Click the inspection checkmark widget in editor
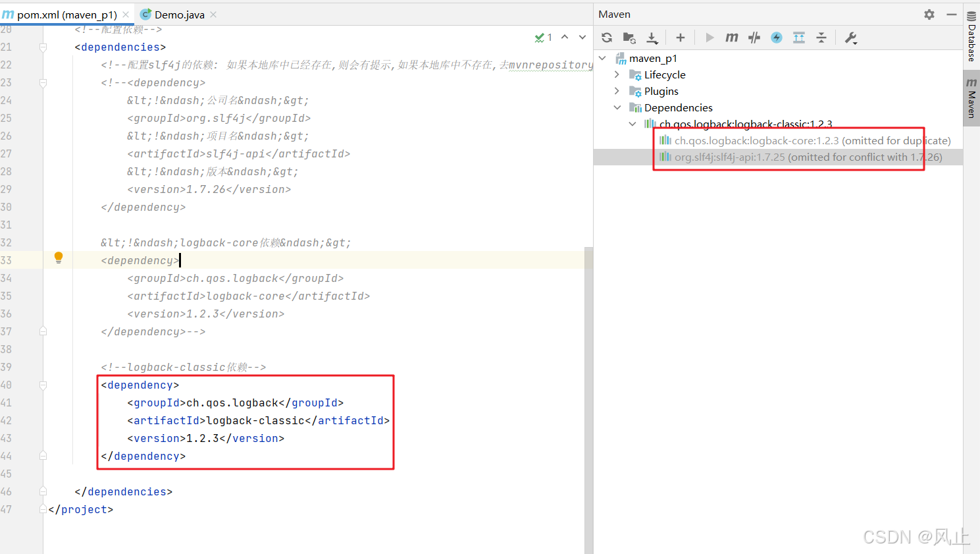This screenshot has height=554, width=980. pyautogui.click(x=544, y=38)
